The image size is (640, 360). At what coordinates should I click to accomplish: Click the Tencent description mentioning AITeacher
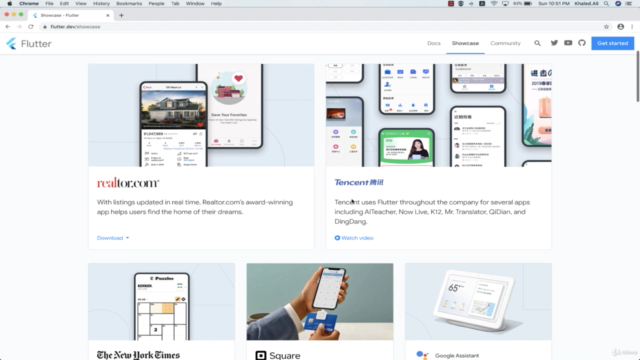432,212
